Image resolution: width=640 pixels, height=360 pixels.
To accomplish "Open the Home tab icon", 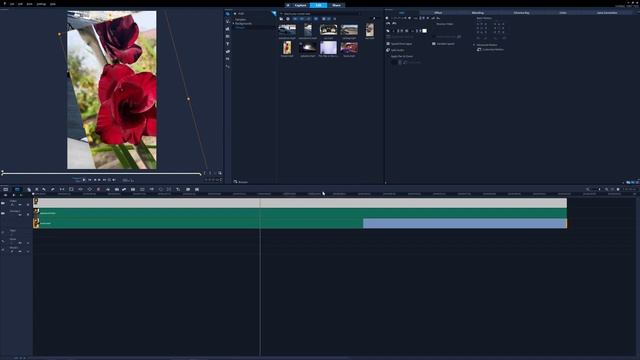I will (x=288, y=5).
